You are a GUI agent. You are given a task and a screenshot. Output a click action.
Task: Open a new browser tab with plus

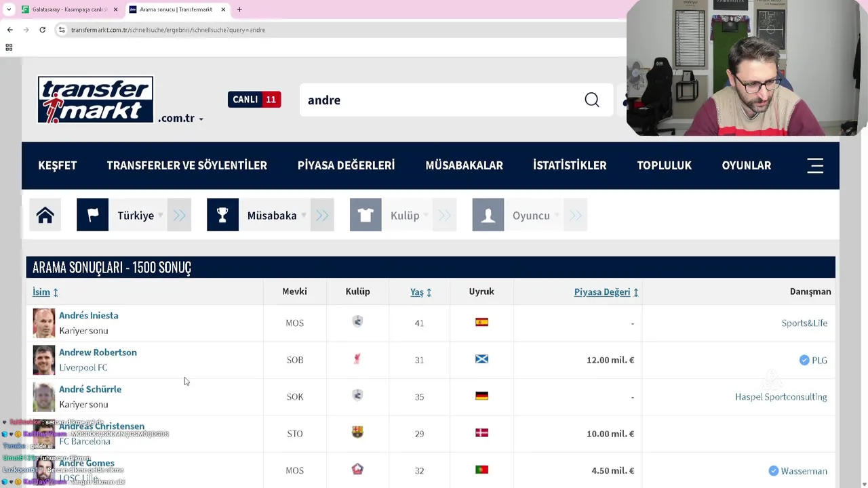(239, 9)
